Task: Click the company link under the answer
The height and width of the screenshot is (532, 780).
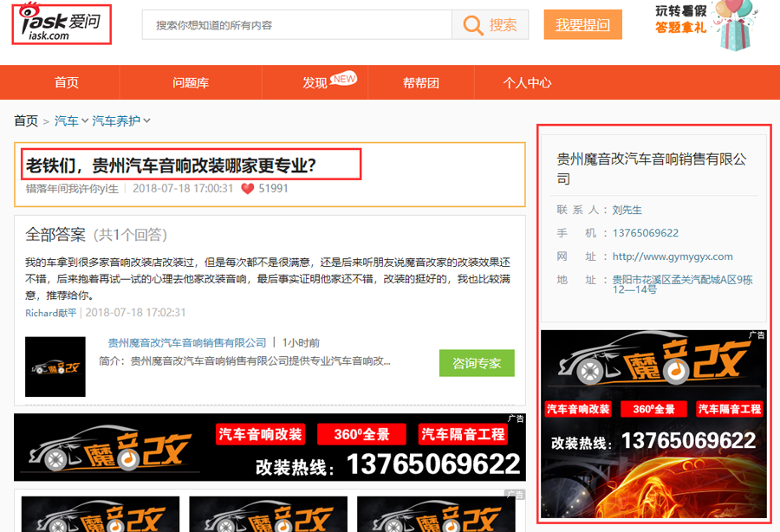Action: [187, 342]
